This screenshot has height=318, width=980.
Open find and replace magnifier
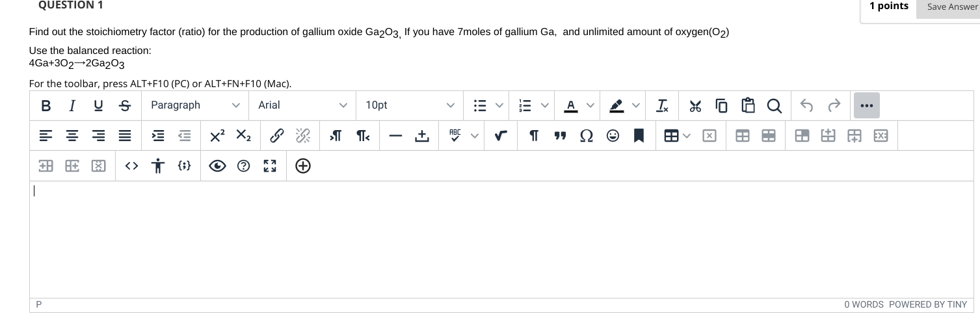coord(774,105)
